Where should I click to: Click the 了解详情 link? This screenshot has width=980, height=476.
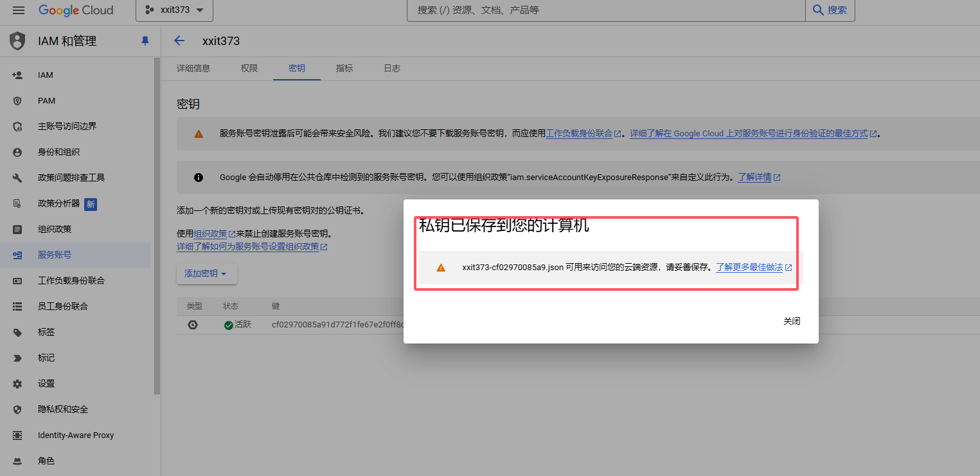coord(758,178)
